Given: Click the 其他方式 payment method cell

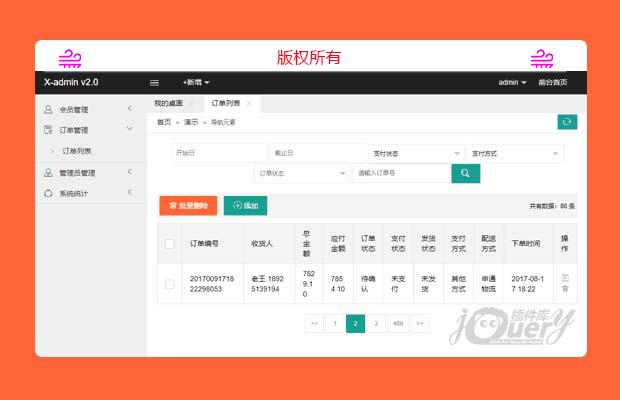Looking at the screenshot, I should [x=458, y=284].
